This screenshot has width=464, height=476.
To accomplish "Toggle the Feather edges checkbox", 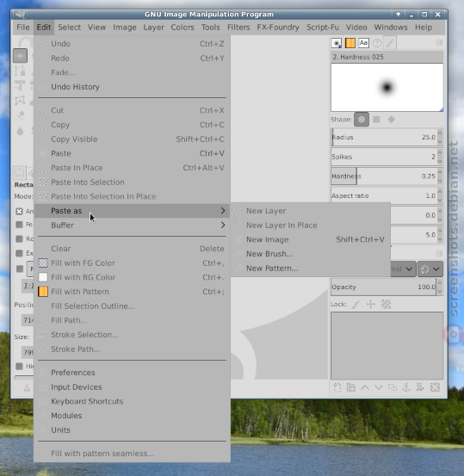I will coord(20,225).
